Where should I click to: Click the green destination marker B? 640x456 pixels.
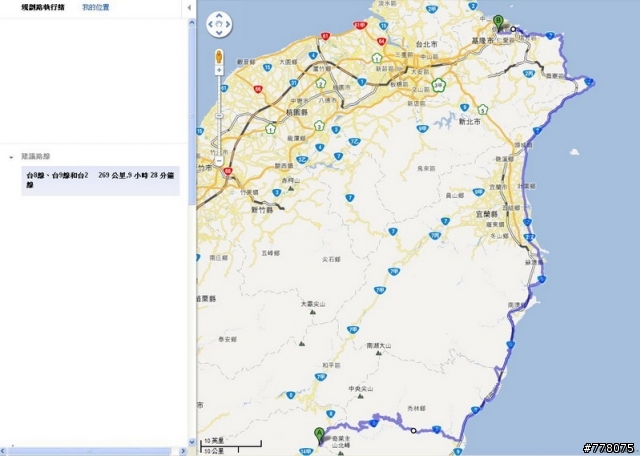click(498, 23)
